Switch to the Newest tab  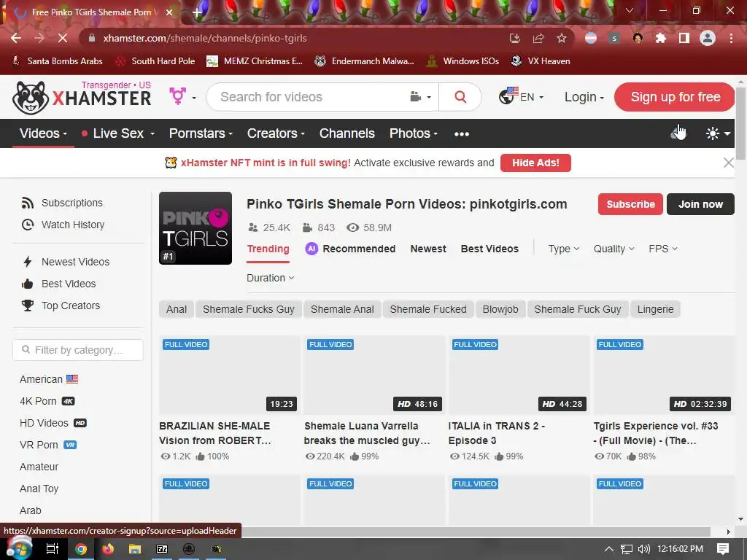(x=428, y=249)
